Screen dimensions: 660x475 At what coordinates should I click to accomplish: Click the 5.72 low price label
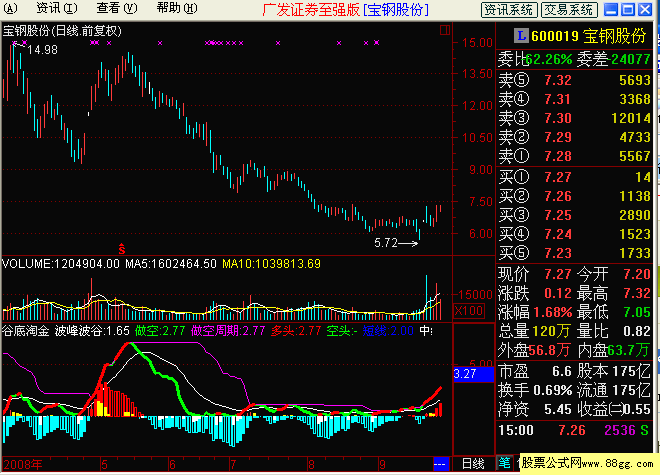(386, 243)
